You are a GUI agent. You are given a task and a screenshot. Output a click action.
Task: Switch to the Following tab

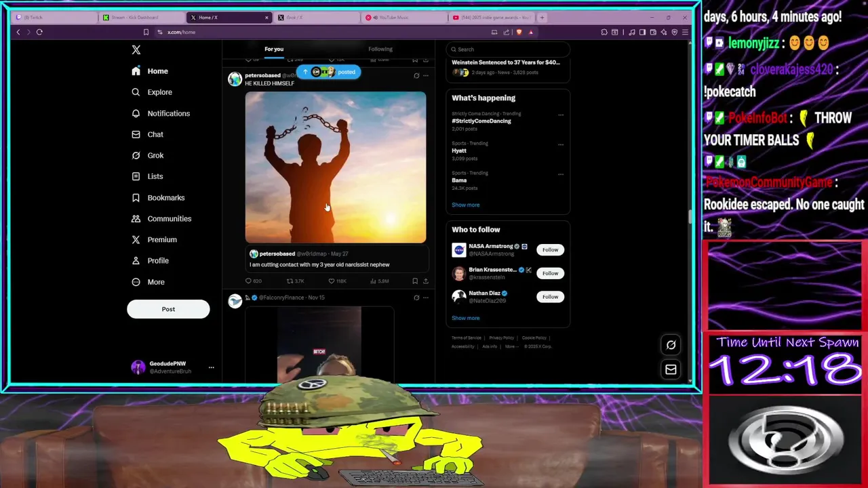click(380, 49)
